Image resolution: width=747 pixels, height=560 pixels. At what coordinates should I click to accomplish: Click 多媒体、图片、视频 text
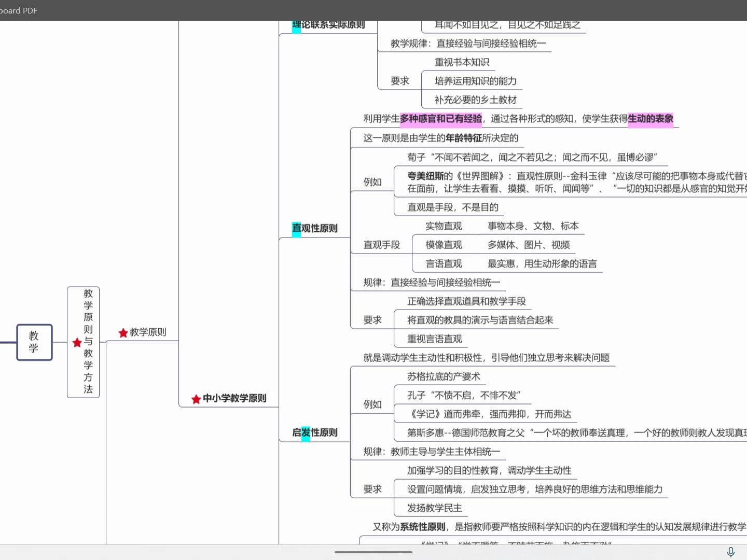529,245
